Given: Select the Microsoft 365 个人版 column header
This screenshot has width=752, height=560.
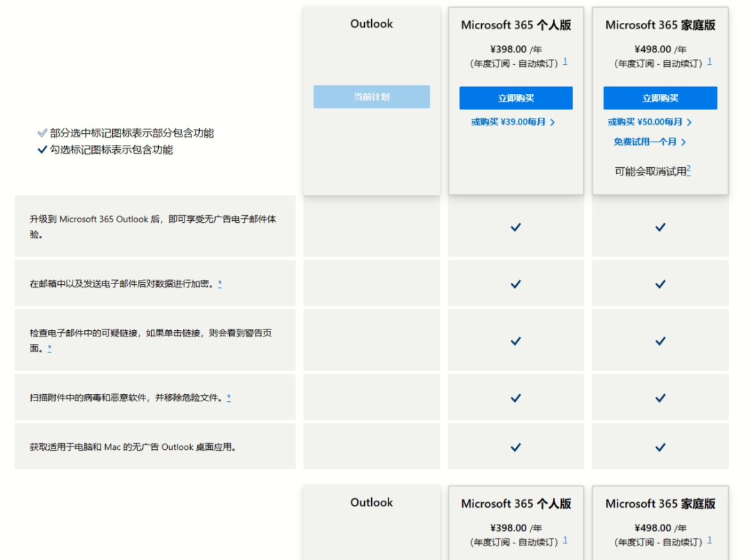Looking at the screenshot, I should click(x=515, y=24).
